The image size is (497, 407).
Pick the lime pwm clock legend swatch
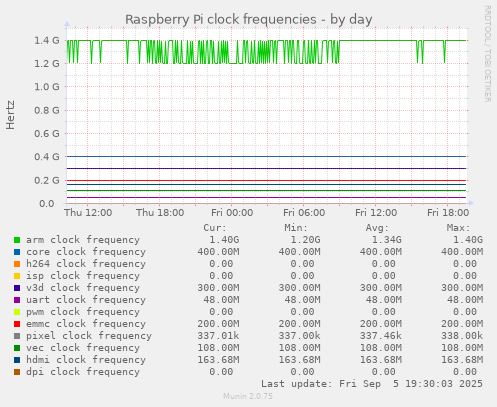tap(17, 312)
